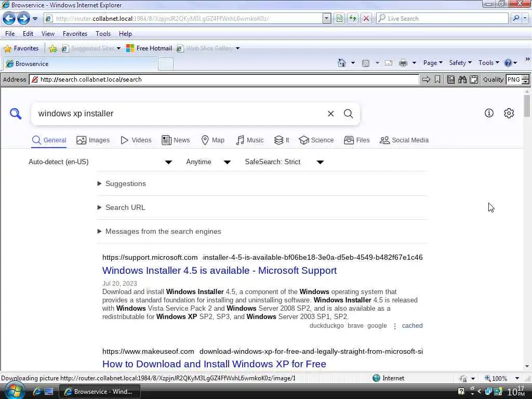Click the Browservice Address URL field

(x=224, y=79)
